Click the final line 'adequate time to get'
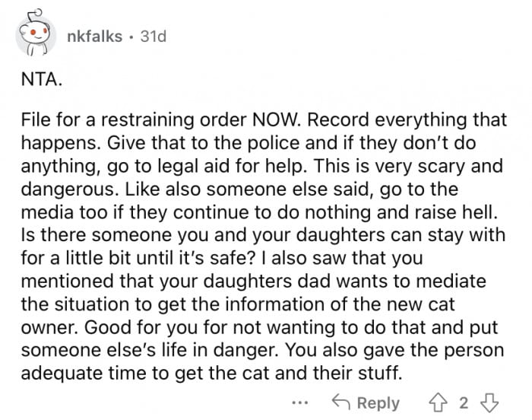532x420 pixels. (211, 374)
